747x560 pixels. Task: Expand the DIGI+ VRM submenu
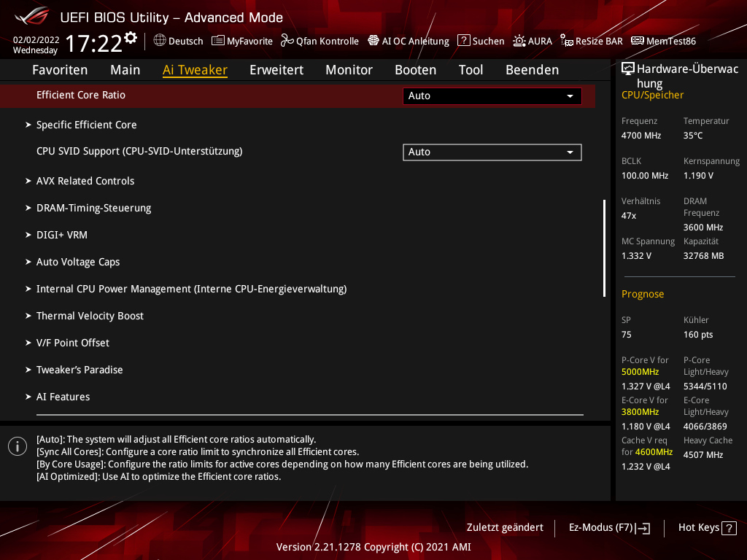62,235
